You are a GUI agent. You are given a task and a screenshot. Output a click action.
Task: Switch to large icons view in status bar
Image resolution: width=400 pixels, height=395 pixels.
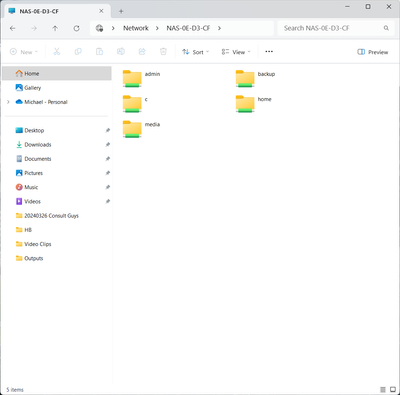coord(393,389)
